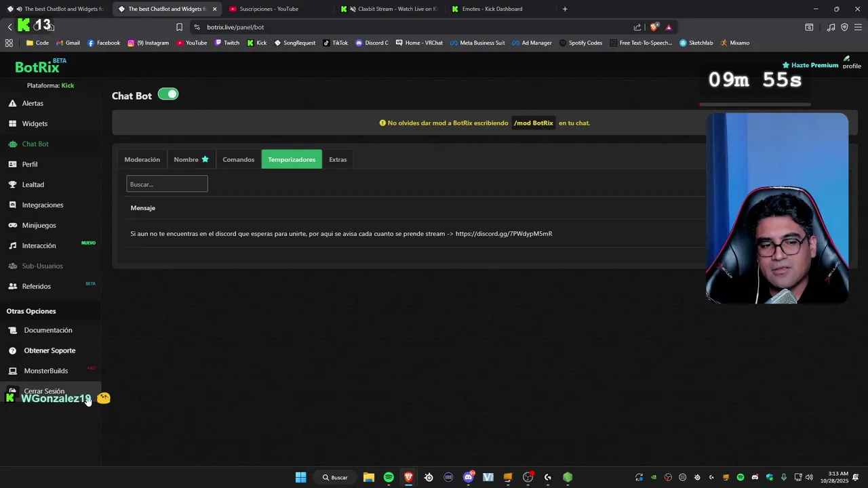Switch to Emotes - Kick Dashboard tab
This screenshot has width=868, height=488.
point(500,9)
